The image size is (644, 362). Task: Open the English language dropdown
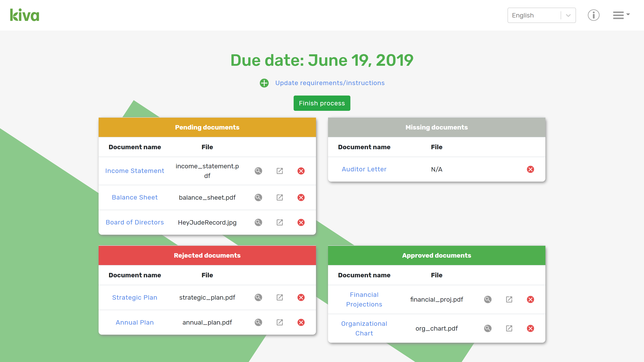(x=534, y=15)
